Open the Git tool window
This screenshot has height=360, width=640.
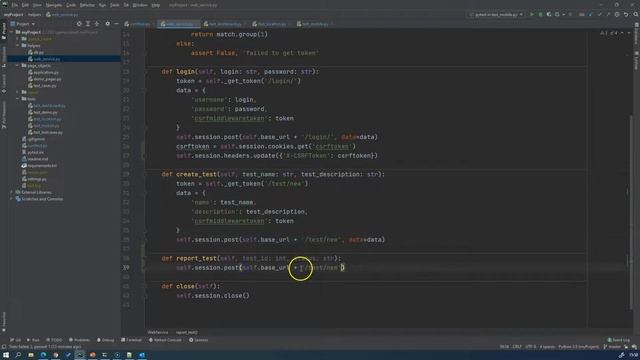[x=16, y=340]
